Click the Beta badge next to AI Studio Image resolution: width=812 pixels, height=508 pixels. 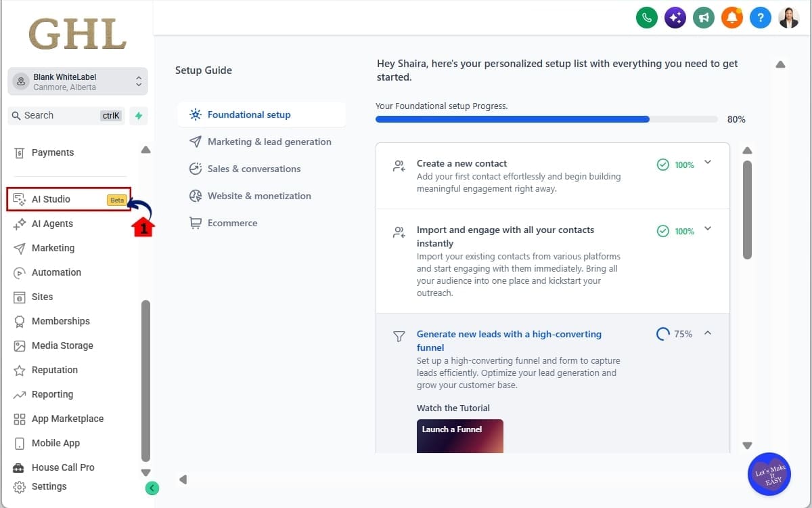(117, 200)
